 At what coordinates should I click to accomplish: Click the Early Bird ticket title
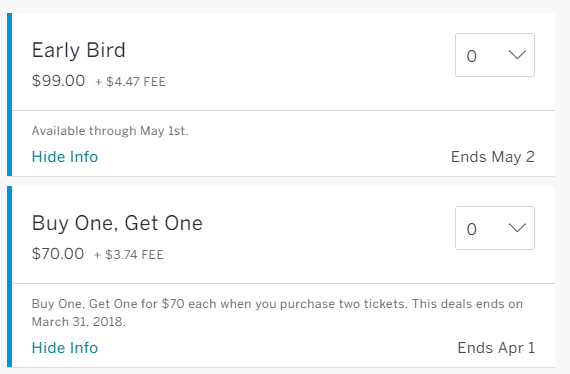79,51
